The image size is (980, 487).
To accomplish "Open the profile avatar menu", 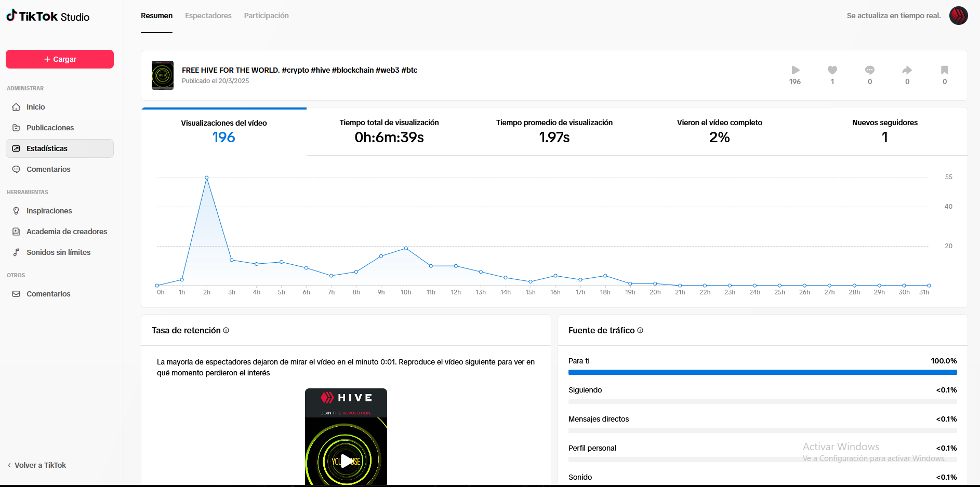I will (958, 16).
